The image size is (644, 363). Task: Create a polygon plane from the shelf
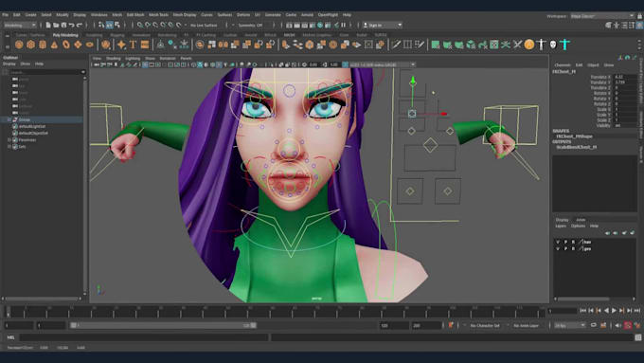[x=78, y=45]
